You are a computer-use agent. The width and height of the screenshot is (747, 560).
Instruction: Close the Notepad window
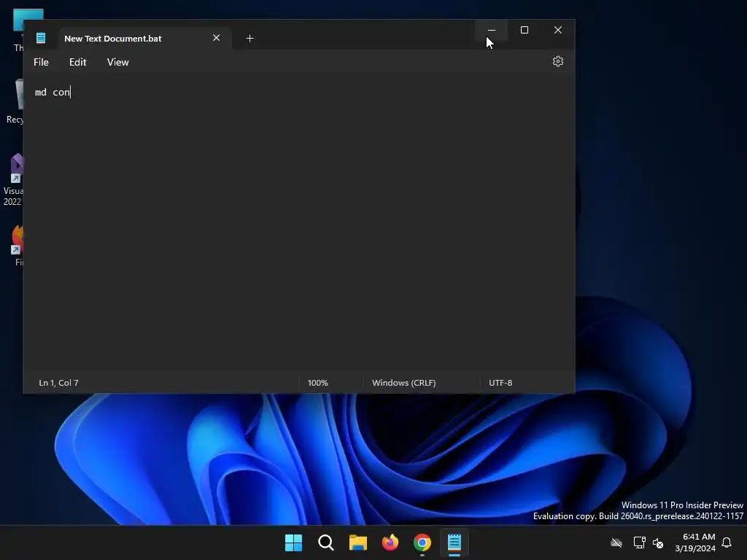coord(558,30)
